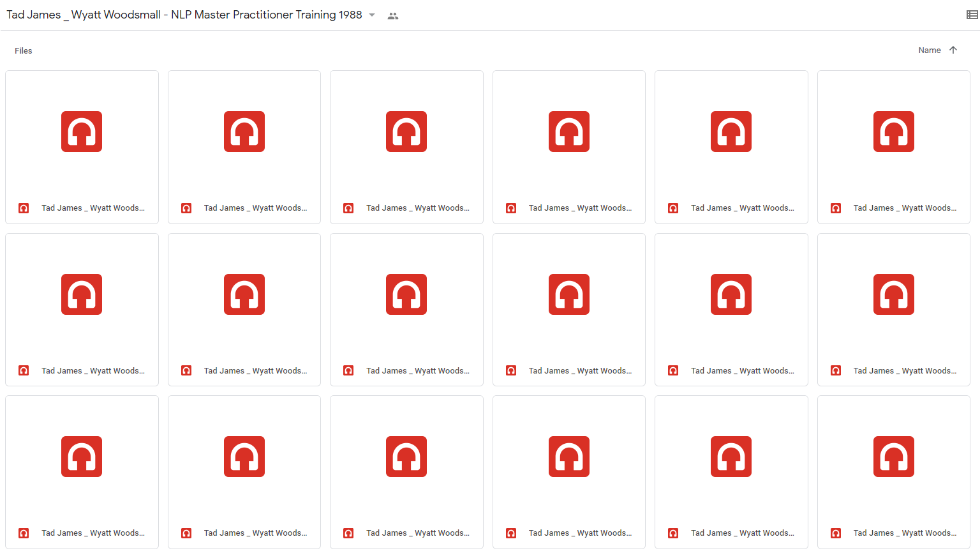Screen dimensions: 980x553
Task: Select audio thumbnail in first row, sixth column
Action: pyautogui.click(x=894, y=132)
